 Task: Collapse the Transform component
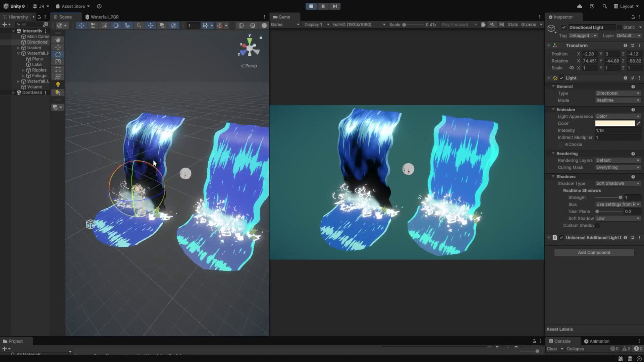tap(549, 46)
